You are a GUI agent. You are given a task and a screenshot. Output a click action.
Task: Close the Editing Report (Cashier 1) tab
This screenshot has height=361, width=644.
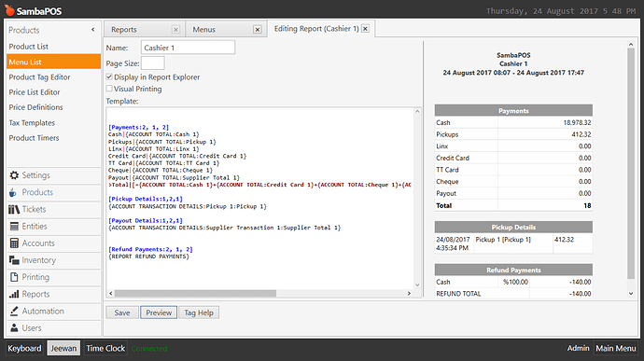pyautogui.click(x=365, y=28)
